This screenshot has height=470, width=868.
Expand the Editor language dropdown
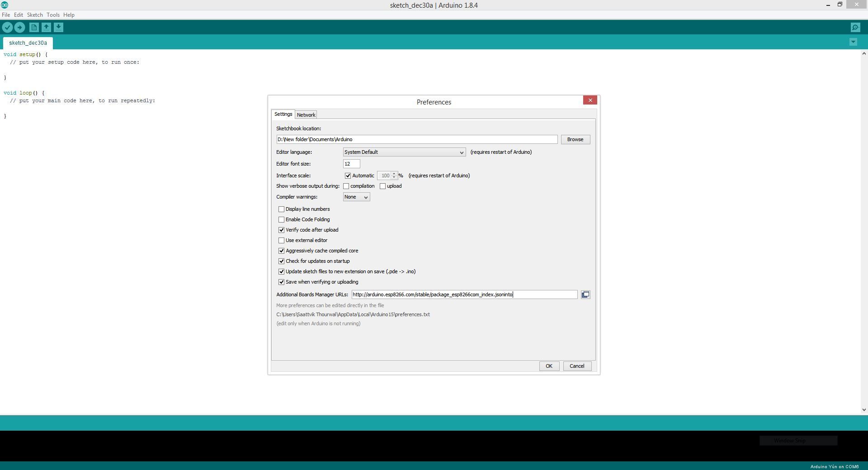pyautogui.click(x=404, y=152)
